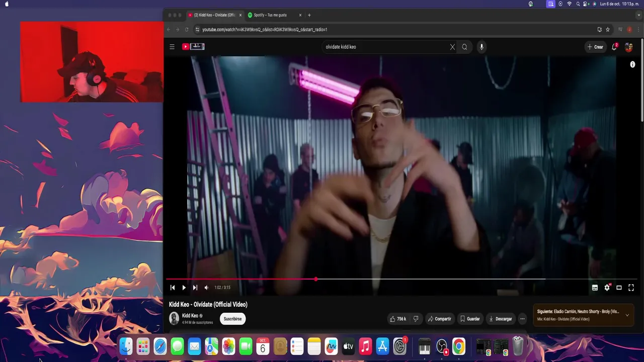Like the video showing 756 k
The width and height of the screenshot is (644, 362).
coord(397,319)
